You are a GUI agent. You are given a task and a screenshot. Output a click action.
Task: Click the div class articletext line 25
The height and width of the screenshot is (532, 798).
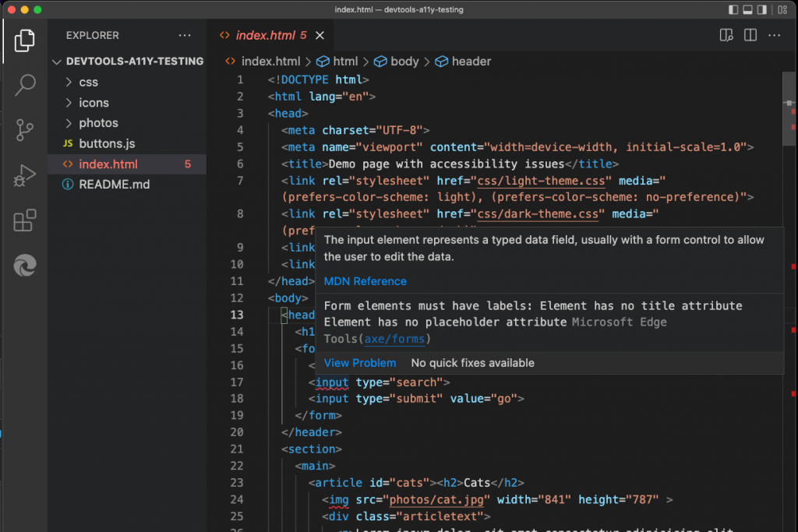406,516
